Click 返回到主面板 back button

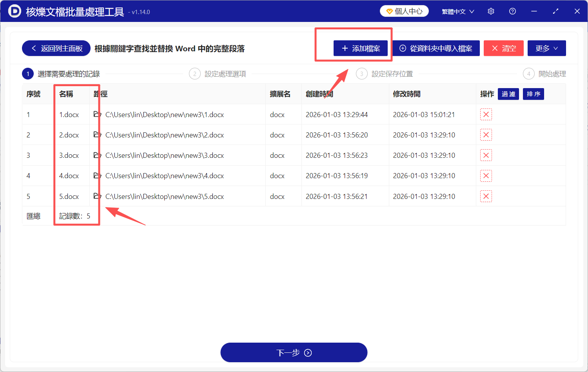point(56,48)
